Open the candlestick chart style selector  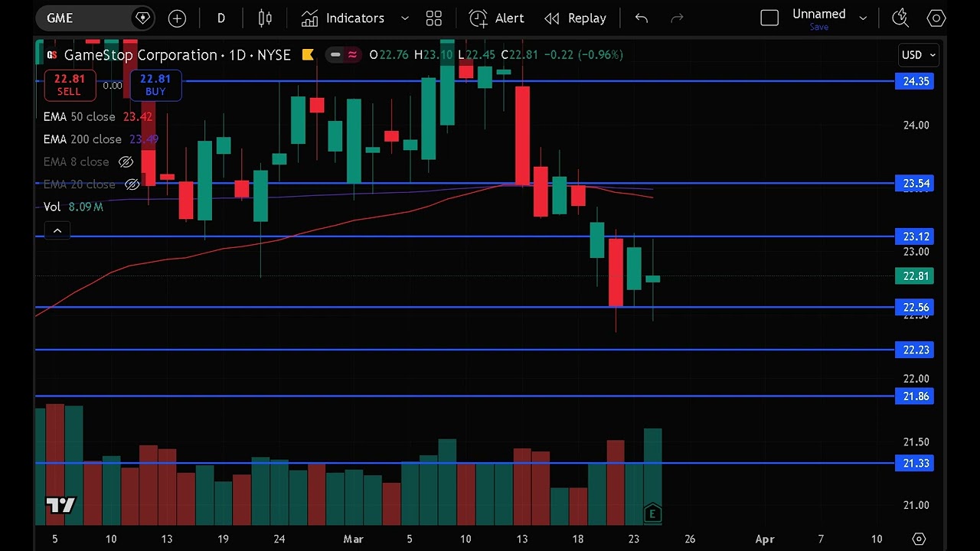pos(265,18)
